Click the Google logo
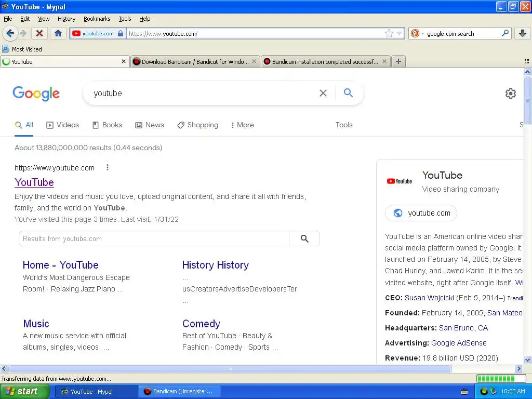The height and width of the screenshot is (399, 532). coord(36,94)
